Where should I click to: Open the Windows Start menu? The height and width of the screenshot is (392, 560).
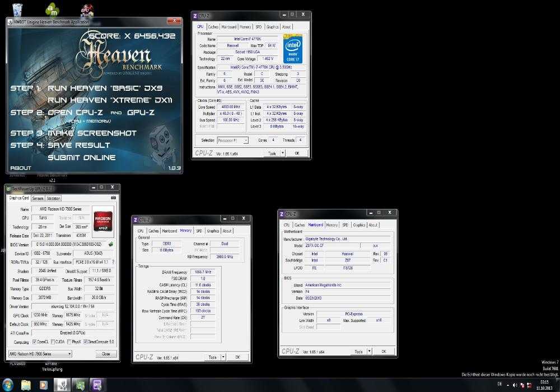point(8,385)
